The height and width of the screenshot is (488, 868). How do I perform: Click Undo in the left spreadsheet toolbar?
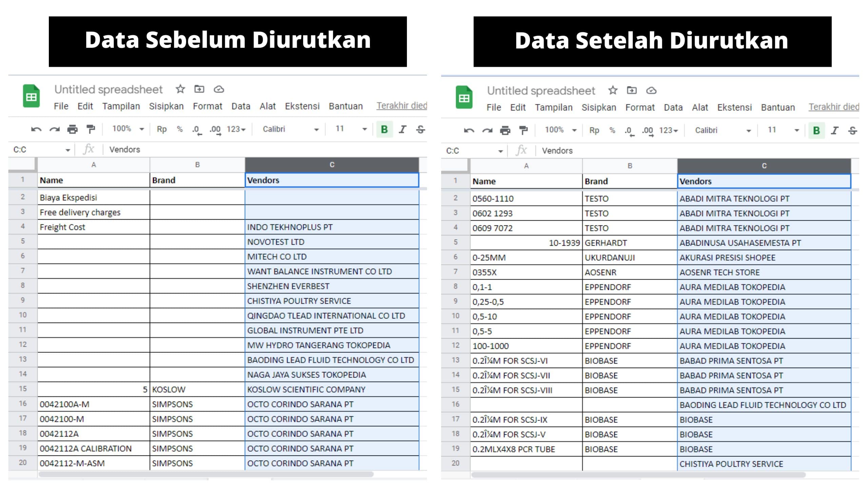pyautogui.click(x=36, y=129)
